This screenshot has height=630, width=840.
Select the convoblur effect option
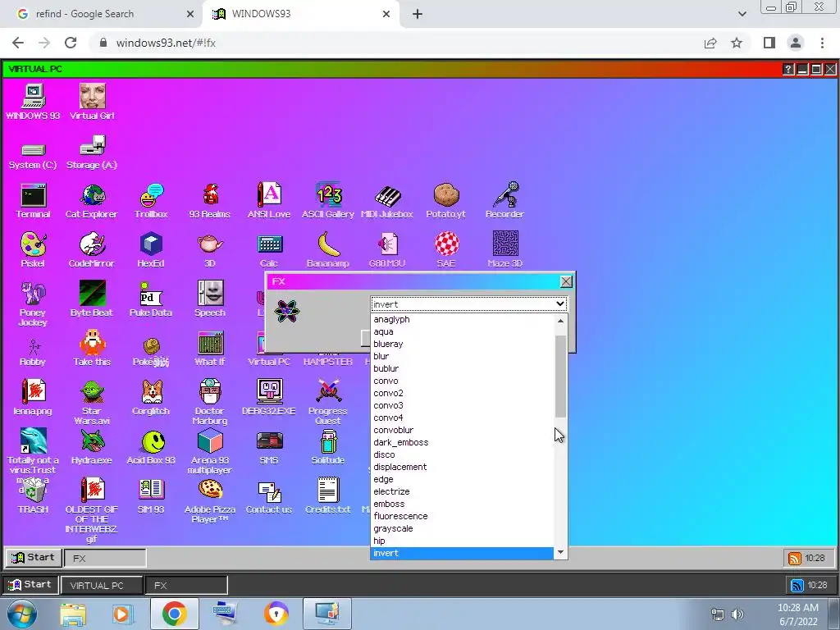coord(462,430)
